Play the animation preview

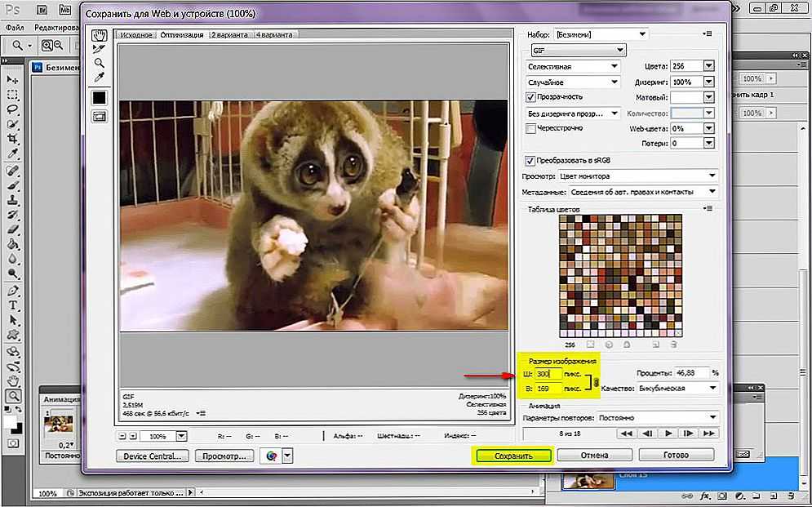[x=668, y=434]
